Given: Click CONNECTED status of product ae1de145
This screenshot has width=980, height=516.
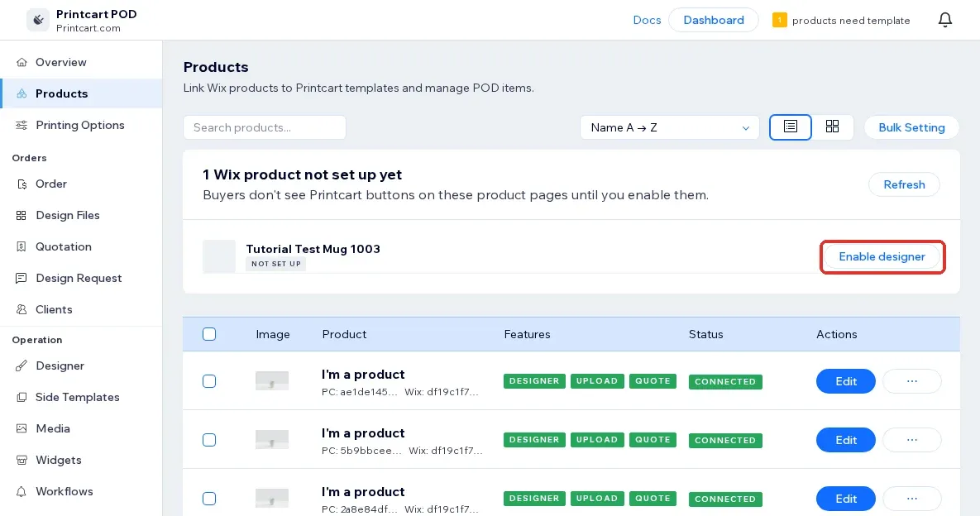Looking at the screenshot, I should coord(725,381).
